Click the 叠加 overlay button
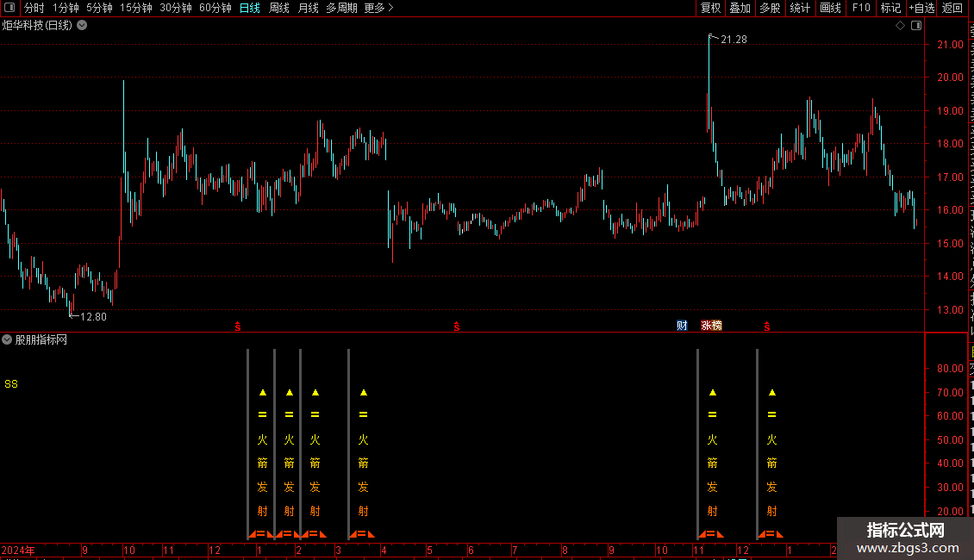The width and height of the screenshot is (974, 560). [740, 8]
